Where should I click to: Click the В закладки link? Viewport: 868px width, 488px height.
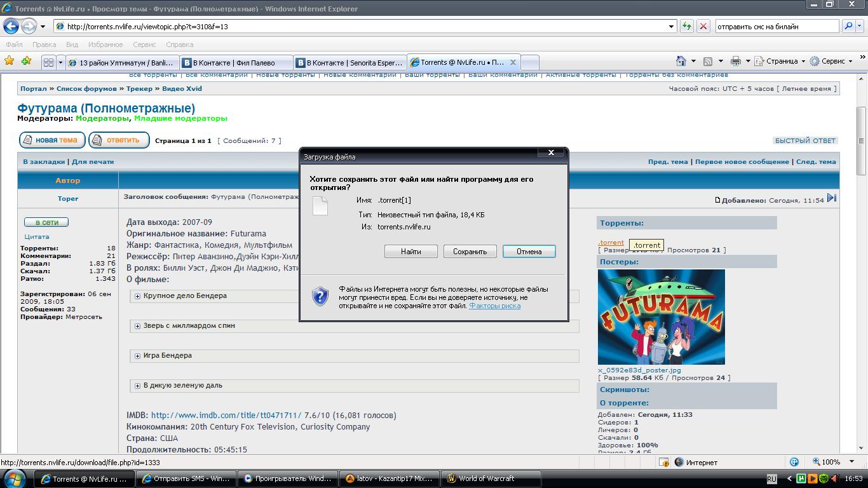tap(44, 161)
